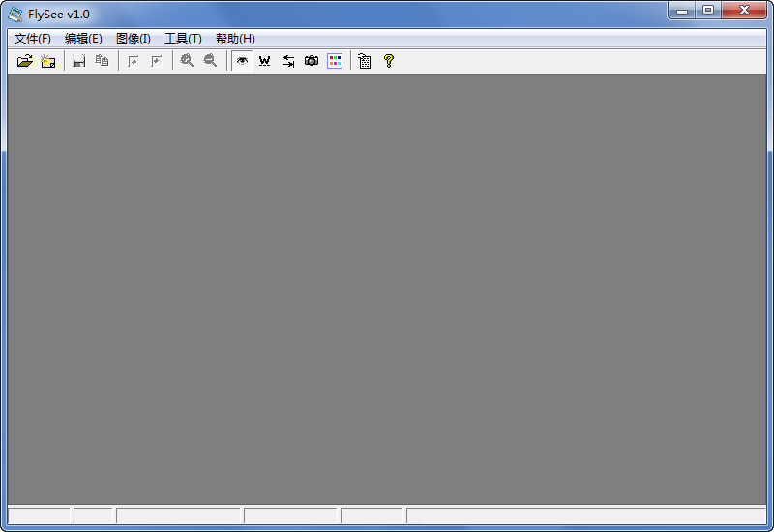Click the underlined W toolbar icon
The height and width of the screenshot is (532, 774).
(x=265, y=61)
